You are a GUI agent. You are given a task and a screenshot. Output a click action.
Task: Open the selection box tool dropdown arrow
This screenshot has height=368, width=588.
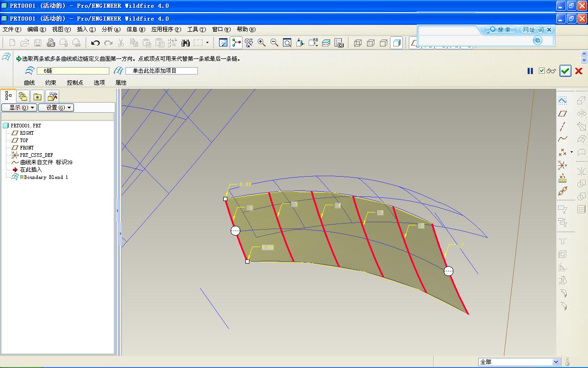(208, 43)
